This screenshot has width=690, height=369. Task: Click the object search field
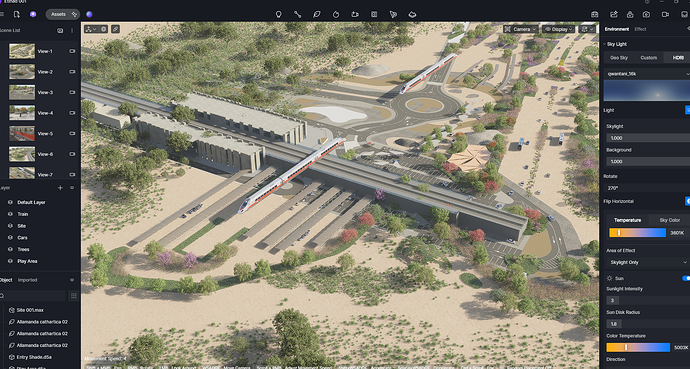(33, 296)
